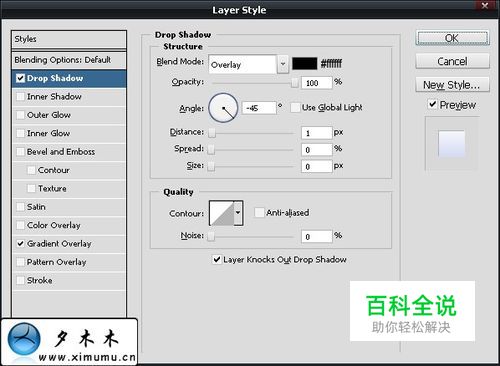This screenshot has width=500, height=366.
Task: Toggle the Preview checkbox
Action: coord(432,104)
